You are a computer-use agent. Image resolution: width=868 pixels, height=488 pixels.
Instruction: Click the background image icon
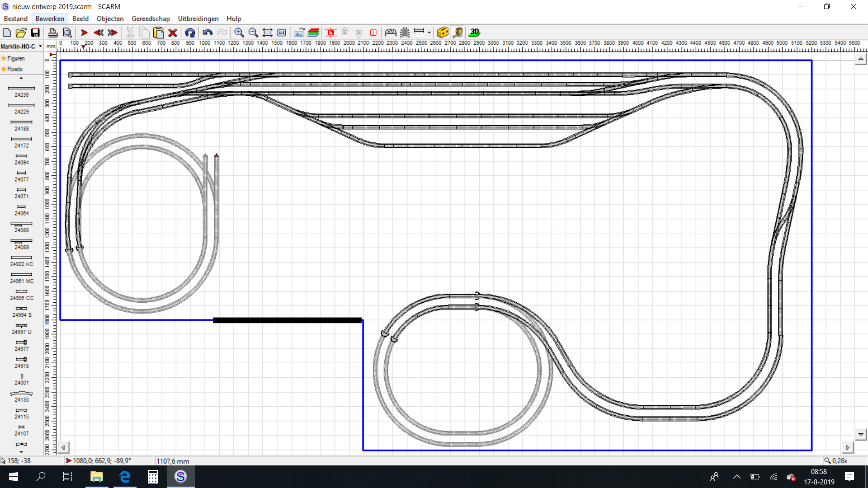pos(299,33)
